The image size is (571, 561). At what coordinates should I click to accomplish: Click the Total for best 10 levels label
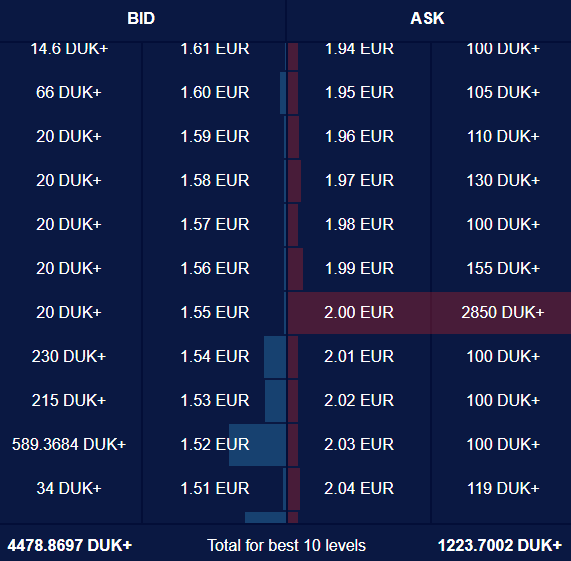(286, 545)
